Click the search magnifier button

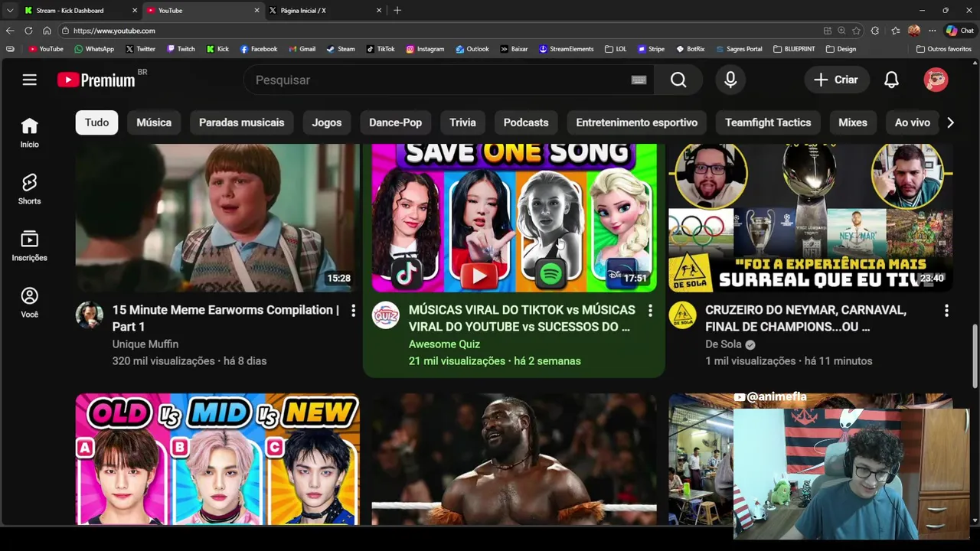tap(678, 80)
